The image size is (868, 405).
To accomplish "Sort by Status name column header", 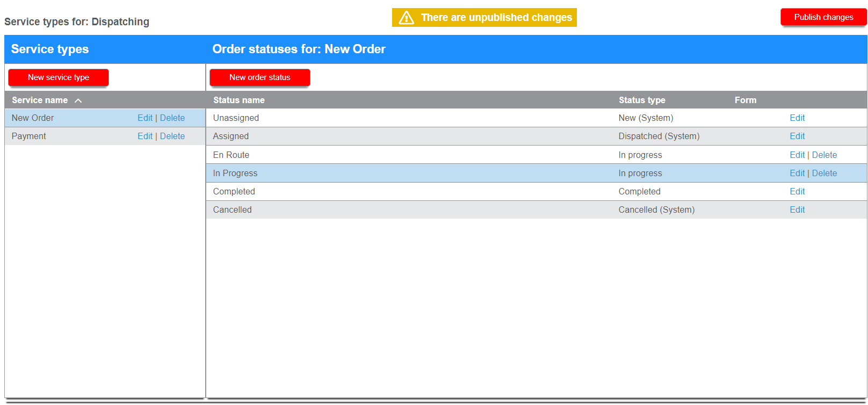I will (238, 100).
